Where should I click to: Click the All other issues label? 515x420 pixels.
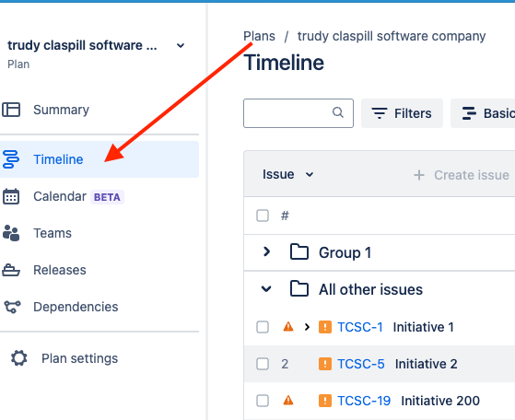point(370,289)
